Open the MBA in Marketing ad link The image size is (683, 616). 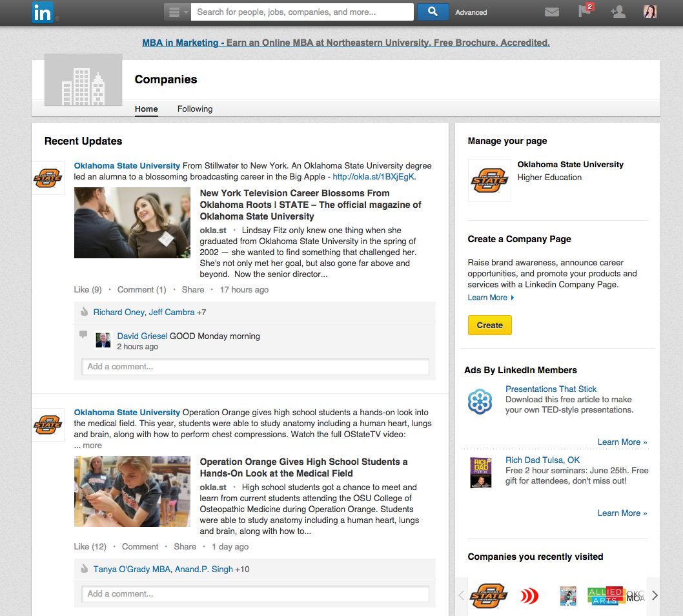tap(346, 43)
